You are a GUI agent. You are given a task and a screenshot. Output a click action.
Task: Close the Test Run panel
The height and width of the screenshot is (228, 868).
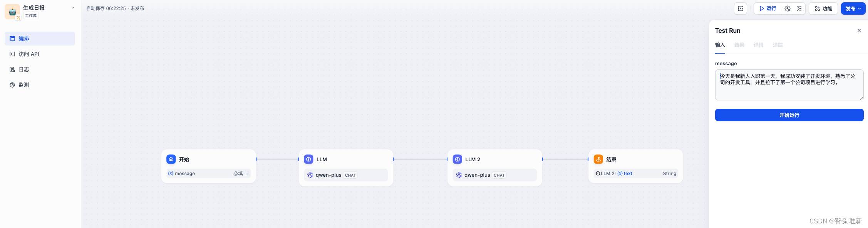(859, 30)
